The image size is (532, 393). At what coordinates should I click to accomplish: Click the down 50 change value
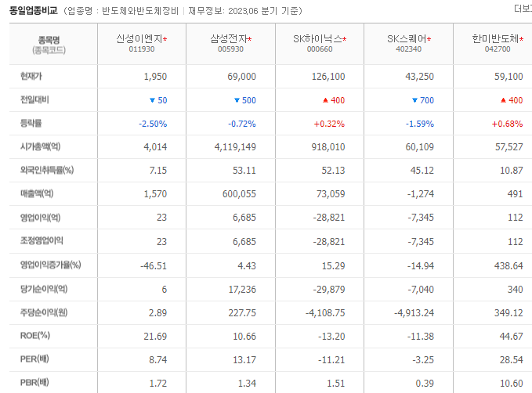[x=158, y=100]
